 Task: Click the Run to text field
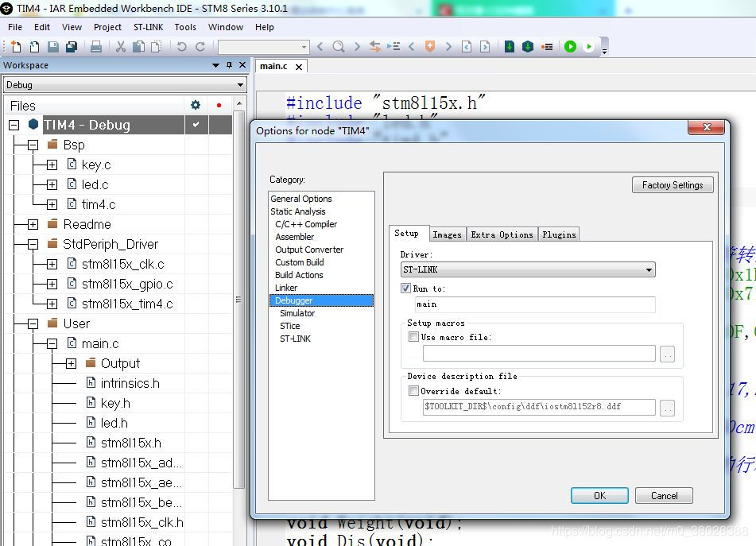pos(535,304)
